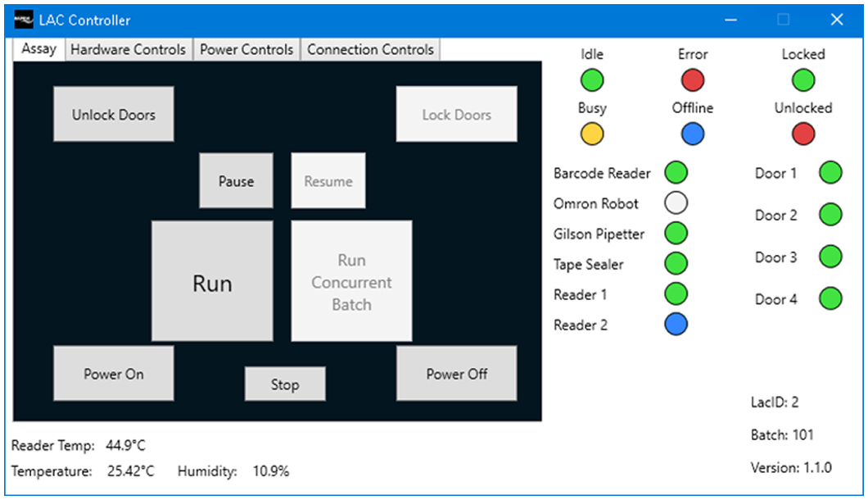Click the Run Concurrent Batch button
Viewport: 868px width, 500px height.
pos(351,282)
